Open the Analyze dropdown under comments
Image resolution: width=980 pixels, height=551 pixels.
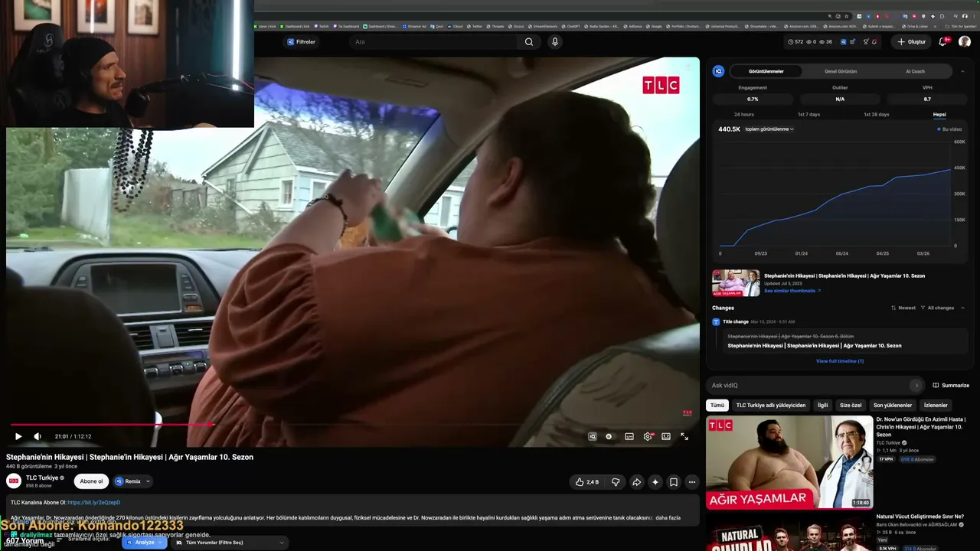coord(145,543)
